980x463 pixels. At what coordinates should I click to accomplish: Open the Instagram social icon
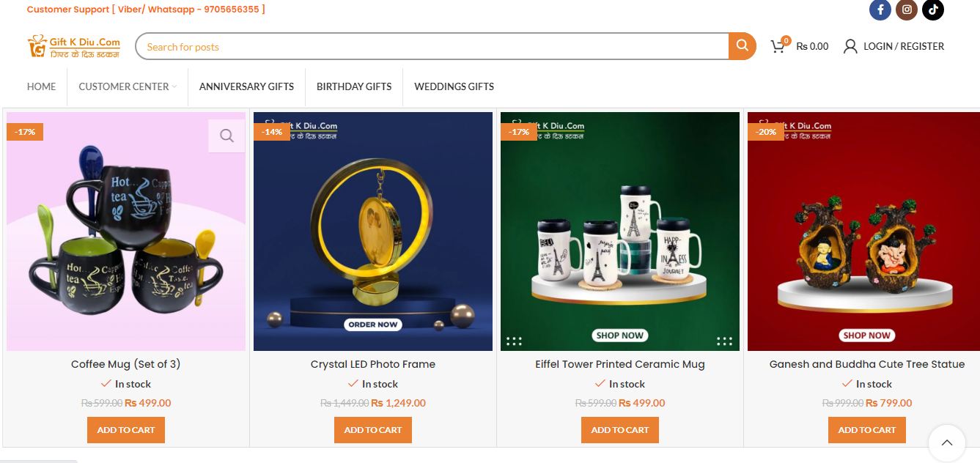tap(907, 10)
